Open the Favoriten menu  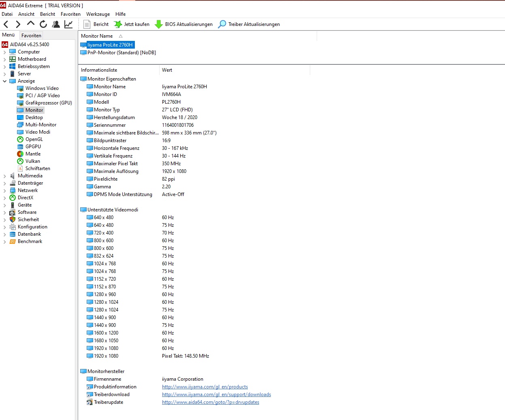coord(70,14)
